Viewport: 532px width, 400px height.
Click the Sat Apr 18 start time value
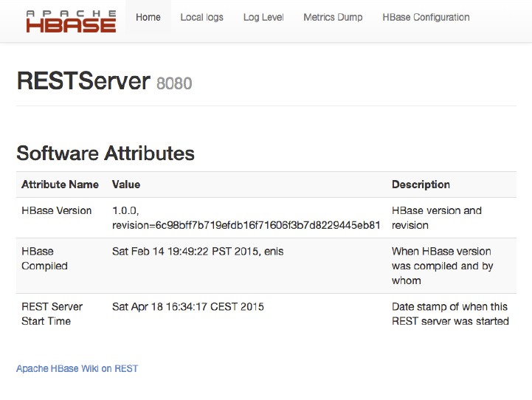coord(188,306)
